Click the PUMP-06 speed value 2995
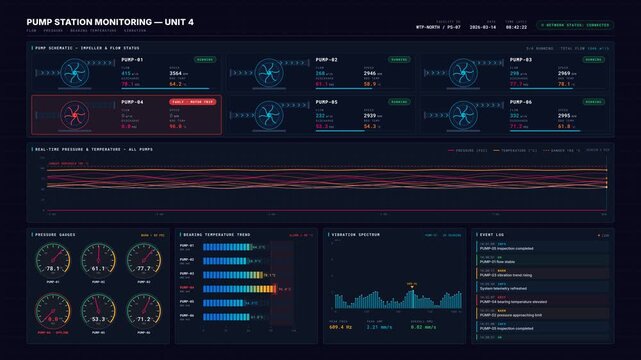Image resolution: width=641 pixels, height=360 pixels. click(564, 116)
